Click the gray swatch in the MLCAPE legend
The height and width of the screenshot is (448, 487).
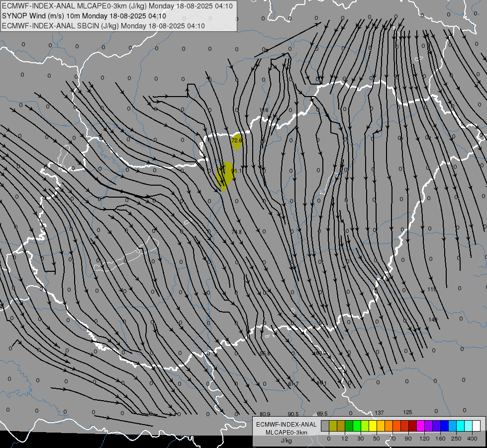[325, 426]
